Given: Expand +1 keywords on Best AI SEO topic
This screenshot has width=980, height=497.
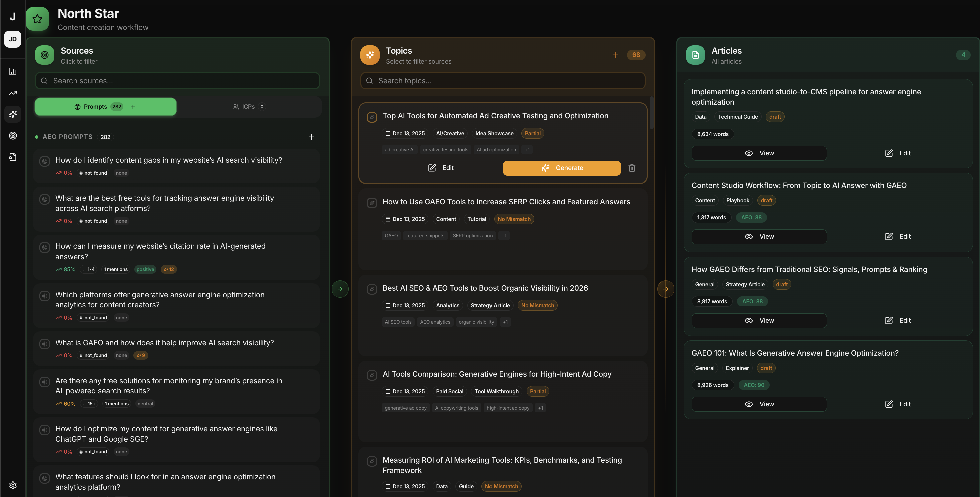Looking at the screenshot, I should [505, 322].
